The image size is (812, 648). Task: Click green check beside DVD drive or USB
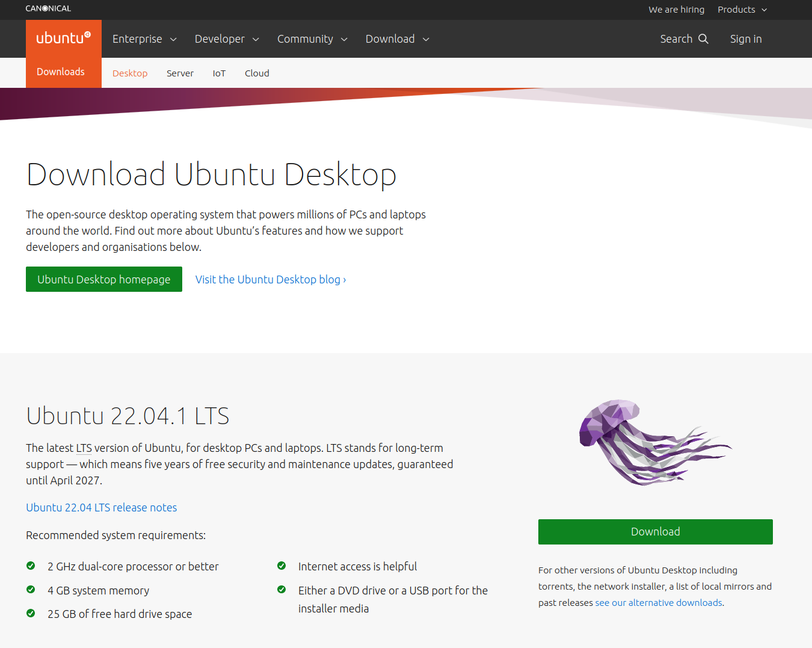coord(281,590)
